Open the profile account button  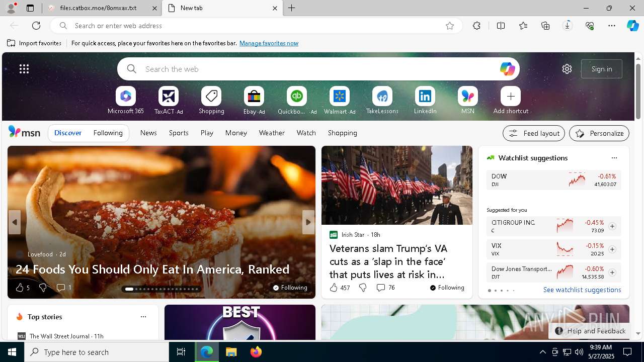coord(11,8)
